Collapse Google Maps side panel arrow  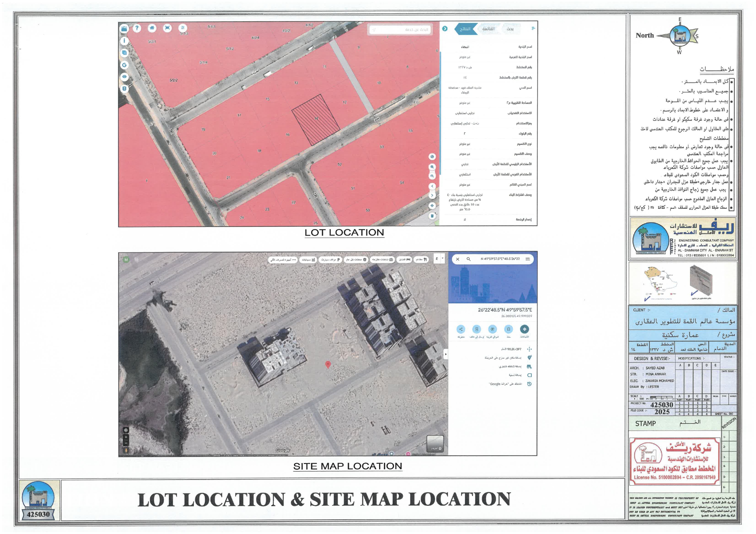(x=446, y=354)
